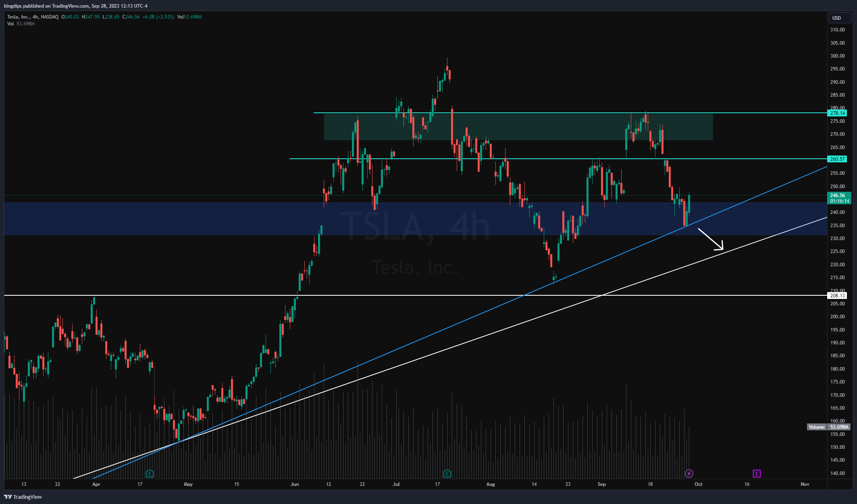Viewport: 857px width, 504px height.
Task: Click the upcoming October purple earnings marker
Action: [x=757, y=473]
